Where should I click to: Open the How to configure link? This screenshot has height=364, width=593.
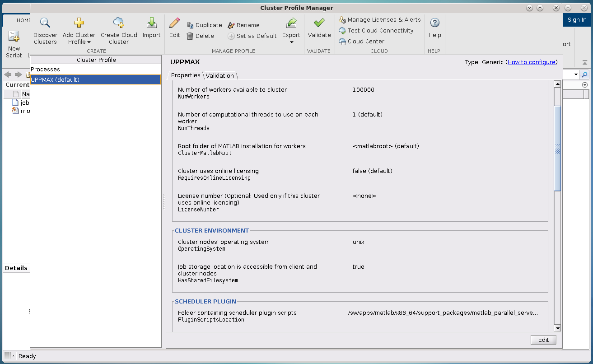click(x=531, y=62)
